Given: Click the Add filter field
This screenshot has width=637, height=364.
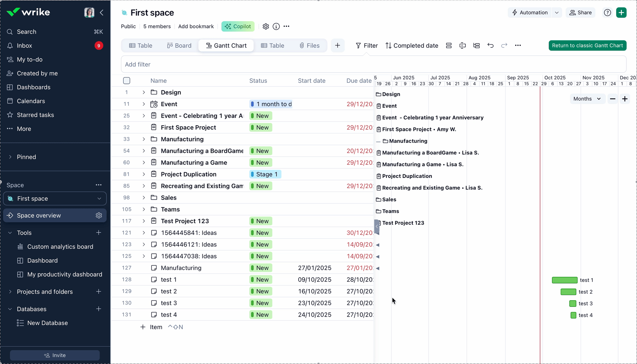Looking at the screenshot, I should pos(373,64).
